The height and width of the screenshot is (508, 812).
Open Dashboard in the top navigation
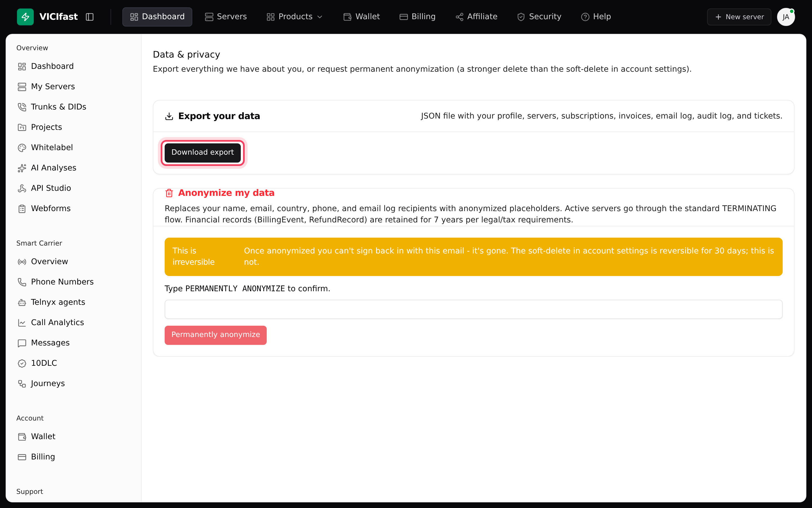click(157, 17)
